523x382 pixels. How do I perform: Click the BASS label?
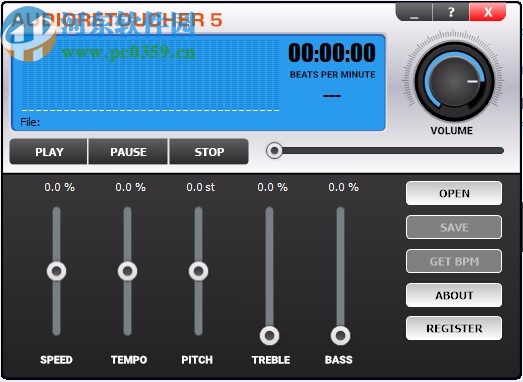click(339, 360)
